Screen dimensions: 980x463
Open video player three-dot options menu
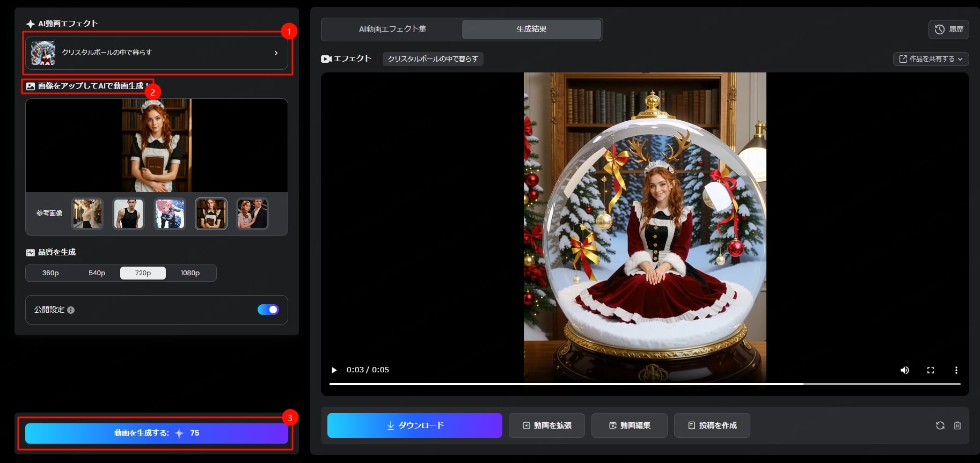coord(956,370)
